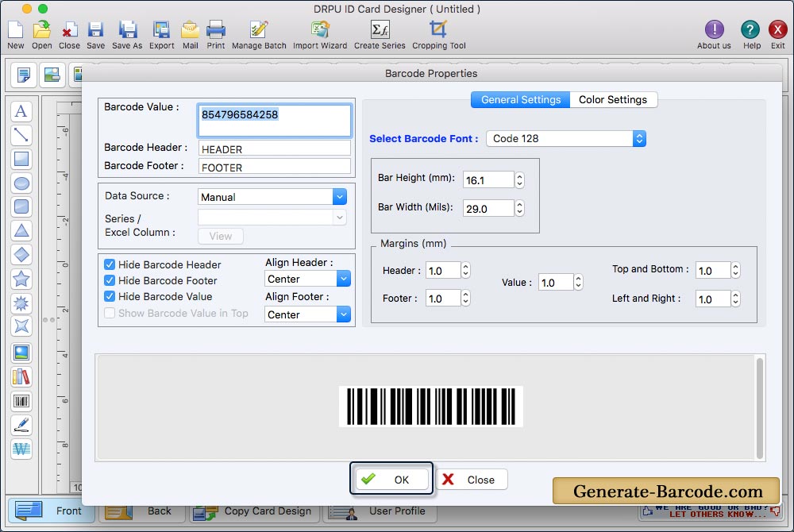Select the Rectangle shape tool
The width and height of the screenshot is (794, 532).
coord(21,159)
